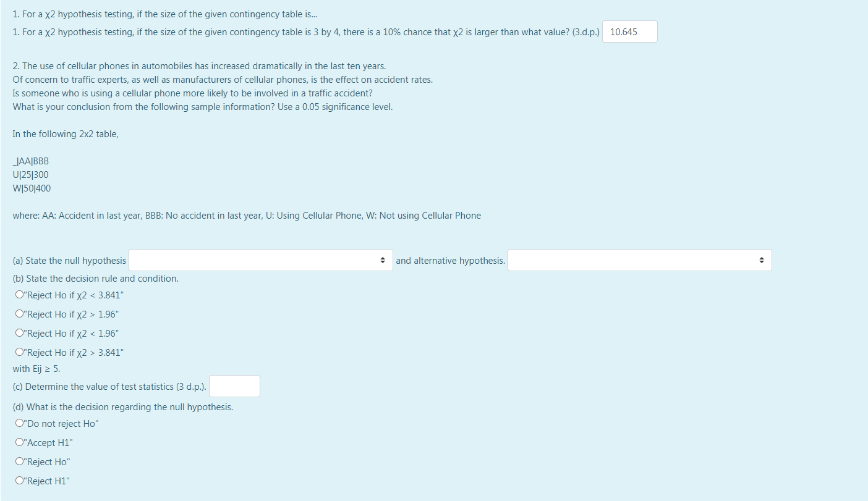This screenshot has height=501, width=868.
Task: Choose "Accept H1" as decision
Action: point(19,442)
